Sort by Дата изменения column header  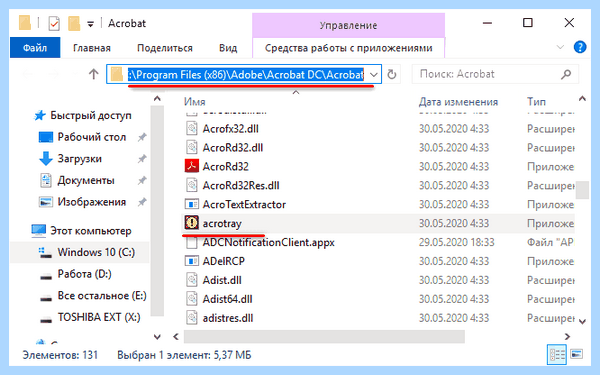[x=458, y=102]
